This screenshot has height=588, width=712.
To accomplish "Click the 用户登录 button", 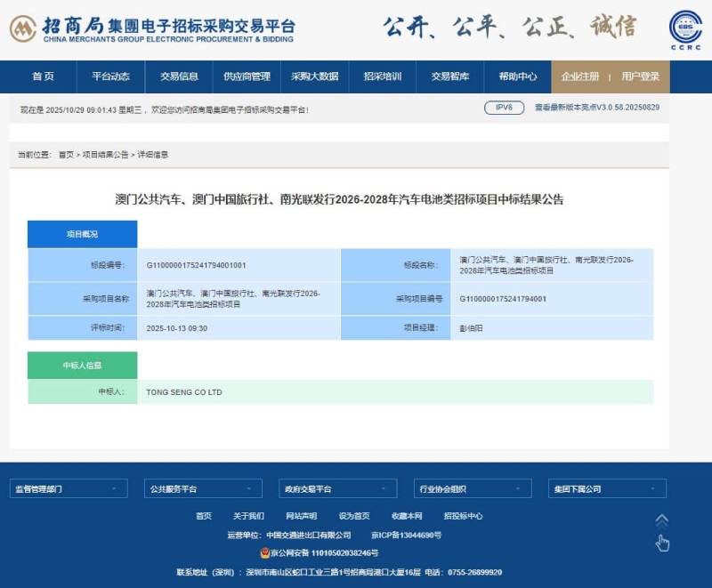I will pos(640,77).
